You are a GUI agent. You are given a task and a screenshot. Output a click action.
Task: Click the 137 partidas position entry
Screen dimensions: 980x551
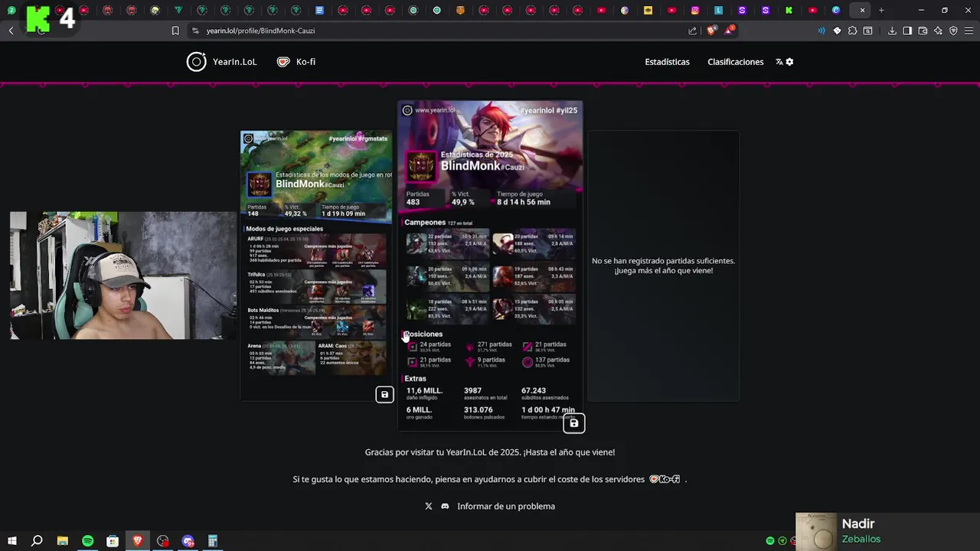(546, 362)
